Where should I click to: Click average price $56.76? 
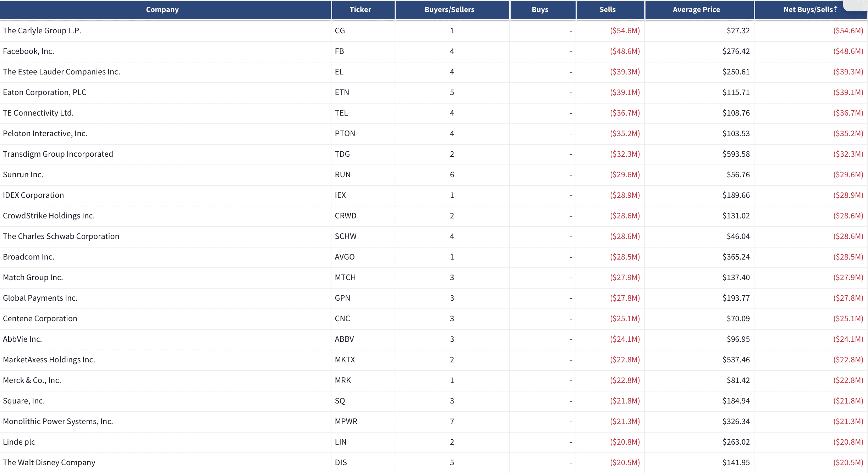[x=738, y=174]
